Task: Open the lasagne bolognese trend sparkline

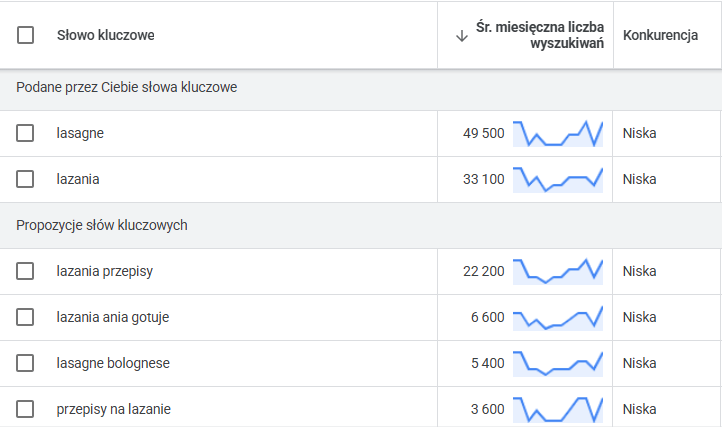Action: (x=558, y=363)
